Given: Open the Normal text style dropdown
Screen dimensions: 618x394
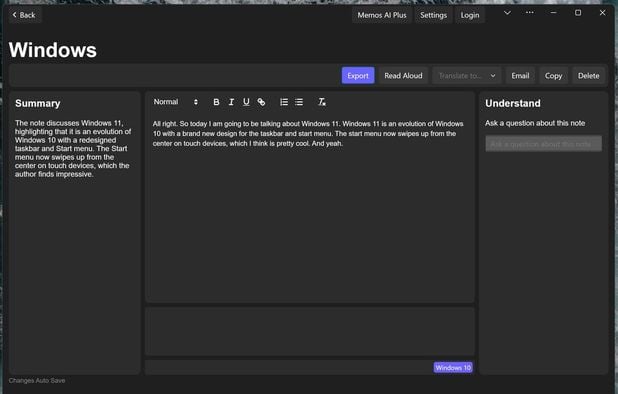Looking at the screenshot, I should click(175, 102).
